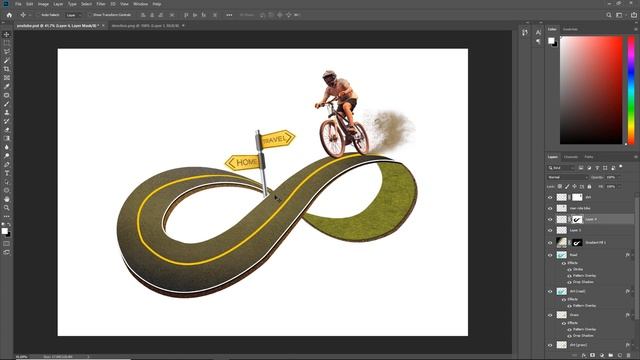This screenshot has width=640, height=360.
Task: Select the Blur tool
Action: (7, 147)
